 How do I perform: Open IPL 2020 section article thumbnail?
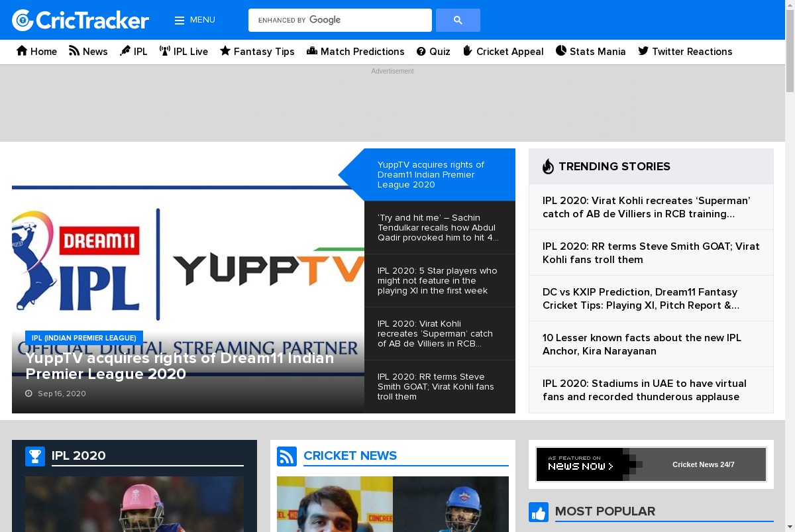tap(134, 504)
